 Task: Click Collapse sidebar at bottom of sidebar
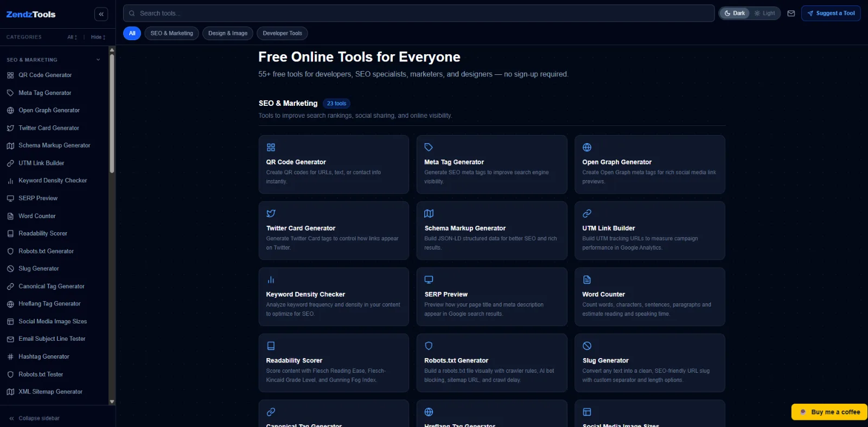(x=34, y=418)
